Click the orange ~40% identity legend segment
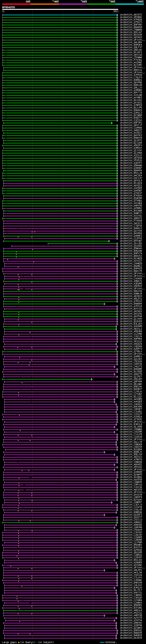Image resolution: width=146 pixels, height=644 pixels. point(45,4)
